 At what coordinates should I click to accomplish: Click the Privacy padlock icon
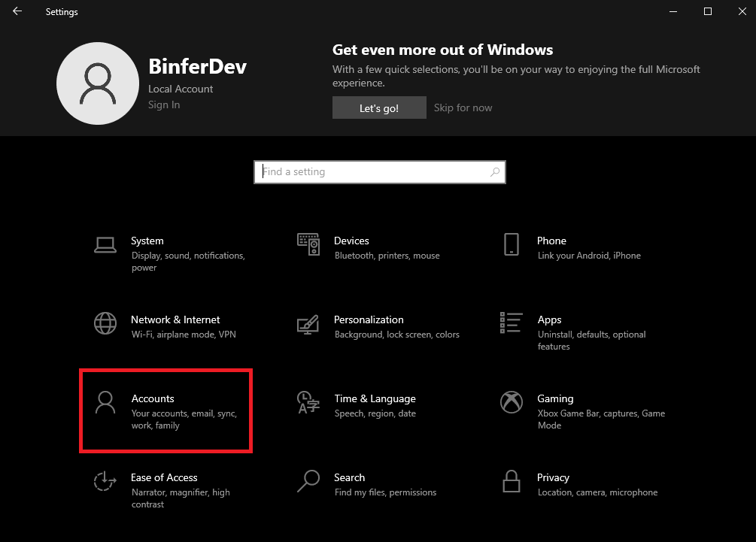click(511, 481)
